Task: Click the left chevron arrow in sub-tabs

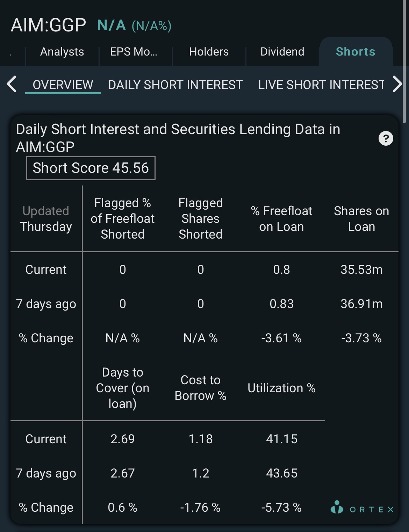Action: tap(12, 84)
